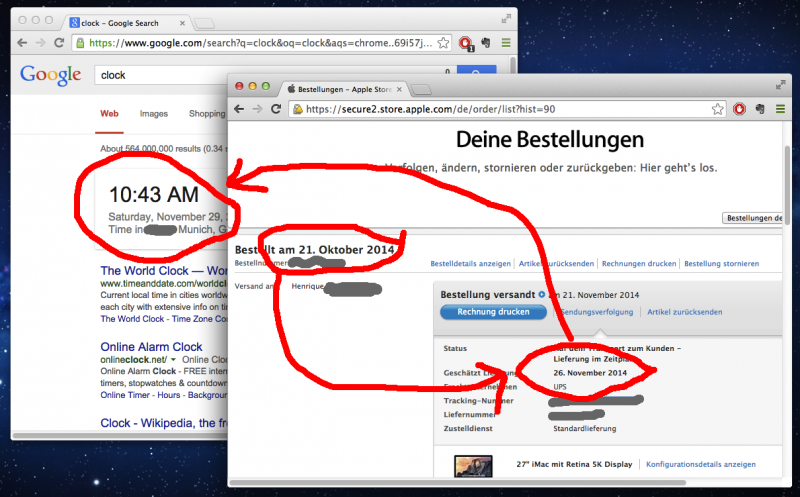Click the Deine Bestellungen heading
Screen dimensions: 800x497
tap(549, 139)
